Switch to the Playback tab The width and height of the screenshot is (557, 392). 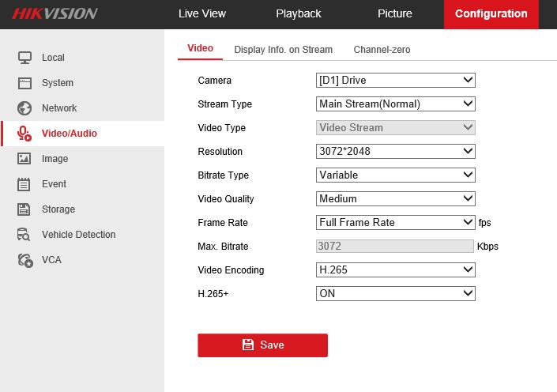(299, 13)
